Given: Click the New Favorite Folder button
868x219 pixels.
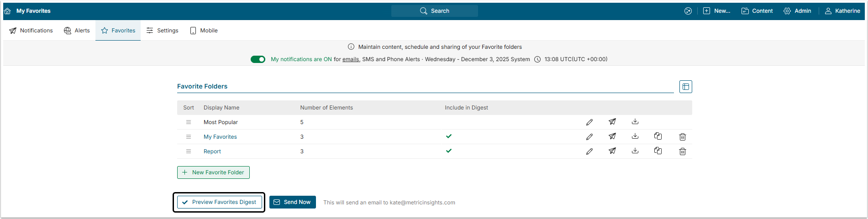Looking at the screenshot, I should [213, 172].
